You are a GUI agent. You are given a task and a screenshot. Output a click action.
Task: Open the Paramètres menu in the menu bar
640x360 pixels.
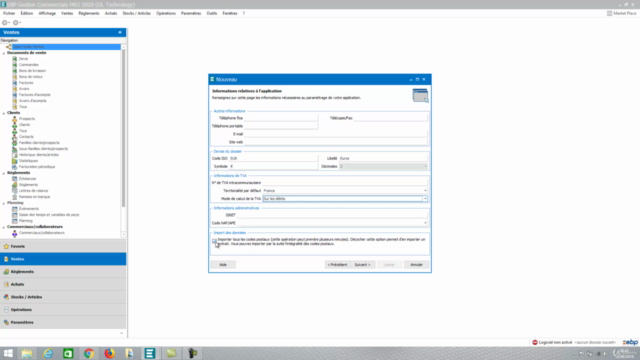[x=191, y=13]
